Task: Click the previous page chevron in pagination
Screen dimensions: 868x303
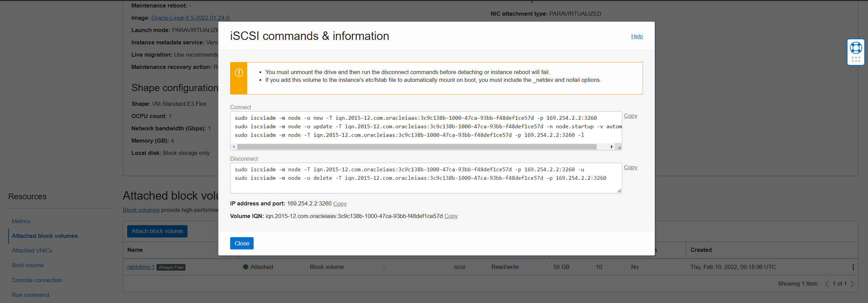Action: pos(827,284)
